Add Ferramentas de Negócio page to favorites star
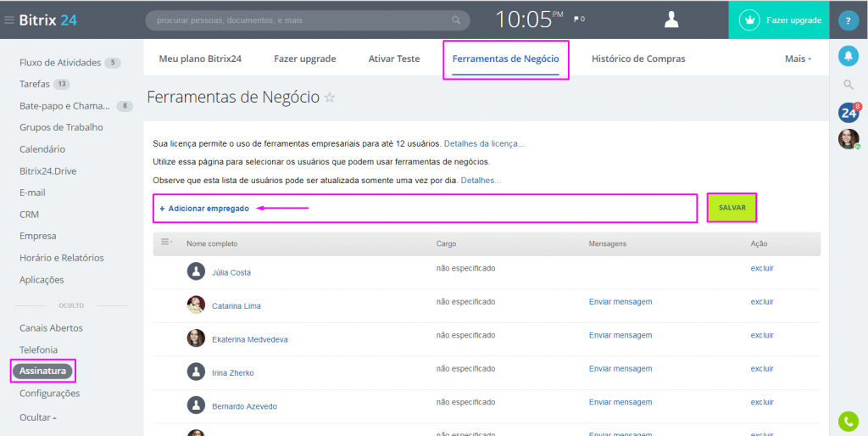The image size is (868, 436). click(x=330, y=98)
